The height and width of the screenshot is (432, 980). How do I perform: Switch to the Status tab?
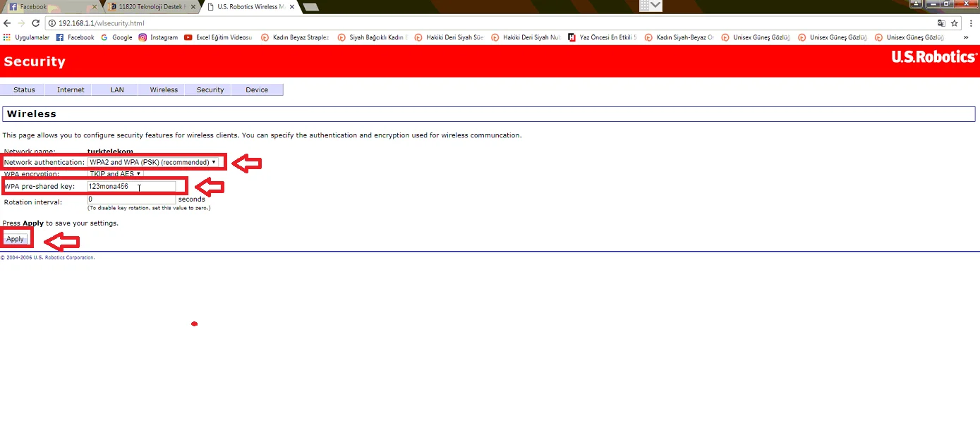coord(24,90)
